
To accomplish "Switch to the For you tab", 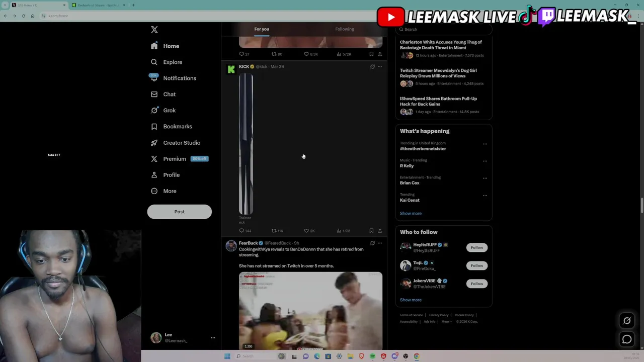I will (x=262, y=29).
